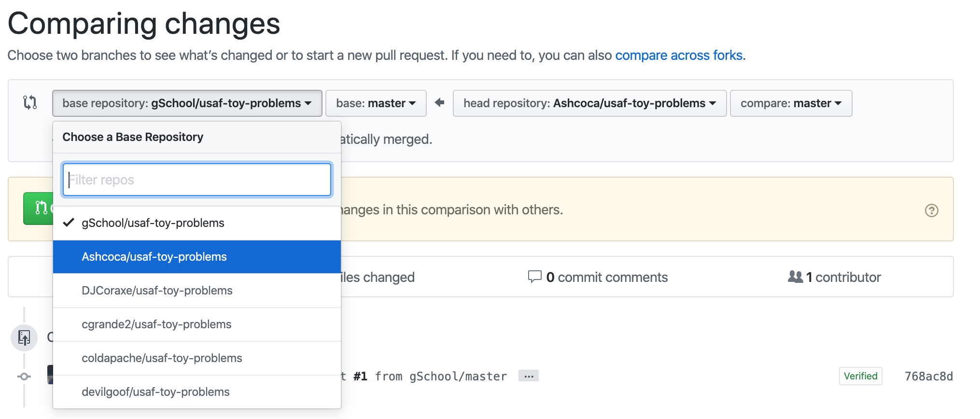Click the left-pointing arrow between base and head
This screenshot has width=980, height=419.
point(439,102)
